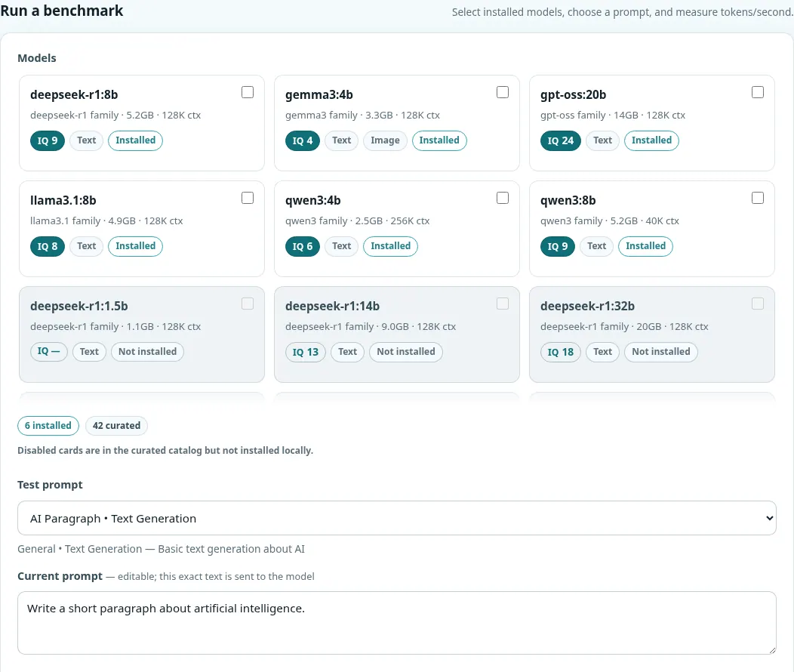Click IQ 9 badge on deepseek-r1:8b
794x672 pixels.
pos(48,140)
